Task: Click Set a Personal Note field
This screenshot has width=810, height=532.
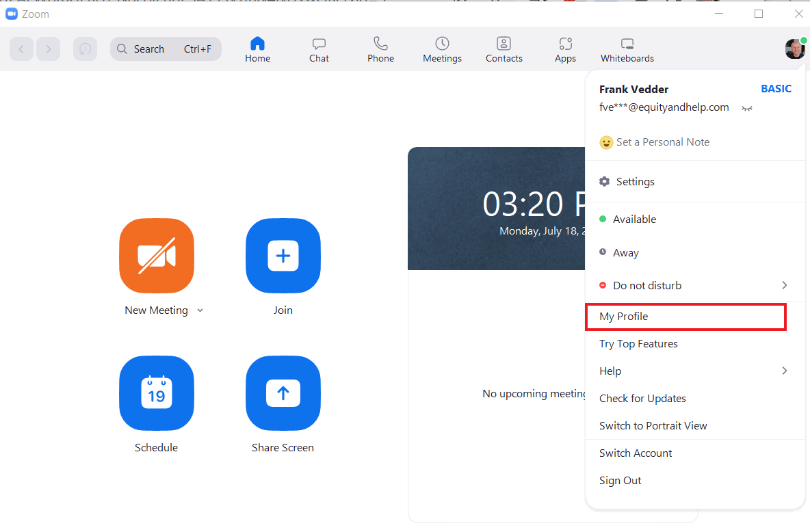Action: 663,142
